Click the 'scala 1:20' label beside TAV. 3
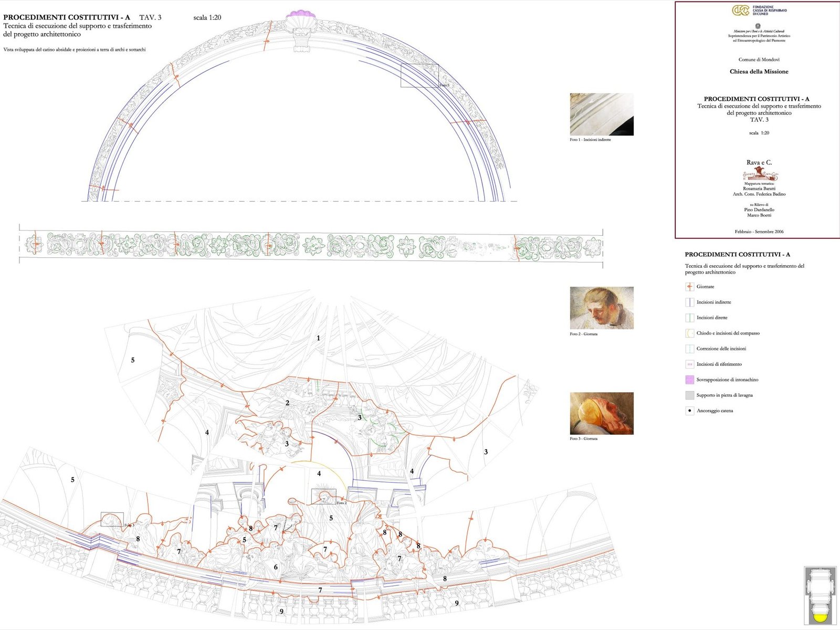 [207, 17]
